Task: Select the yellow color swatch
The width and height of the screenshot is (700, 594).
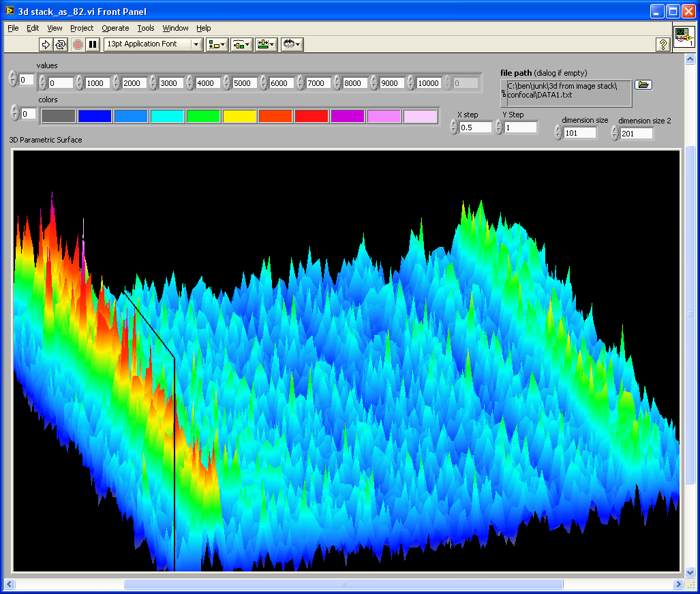Action: [x=239, y=117]
